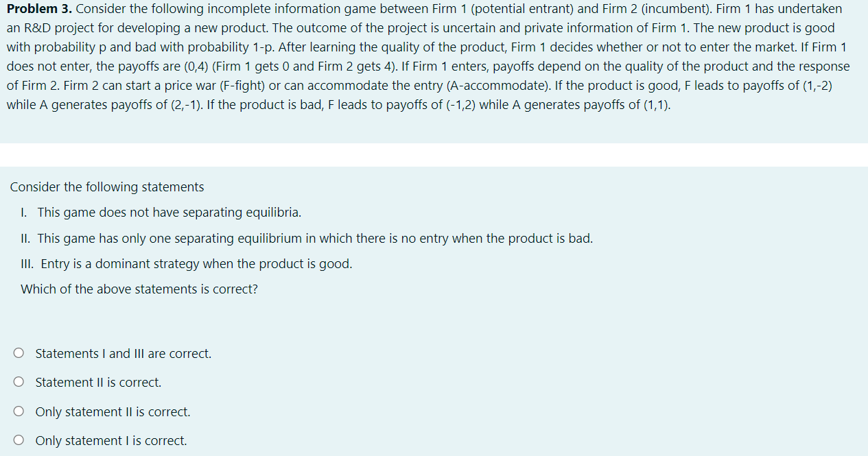The height and width of the screenshot is (456, 868).
Task: Click statement text "does not have separating equilibria"
Action: [200, 213]
